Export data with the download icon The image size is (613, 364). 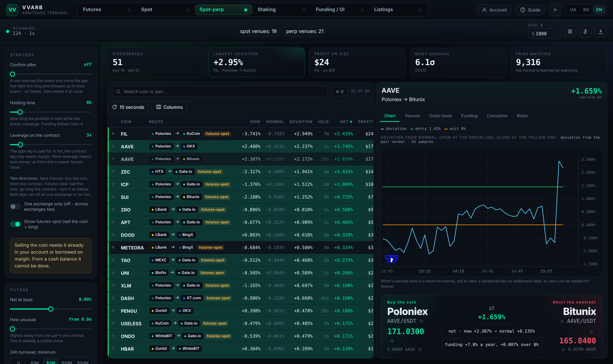tap(601, 31)
